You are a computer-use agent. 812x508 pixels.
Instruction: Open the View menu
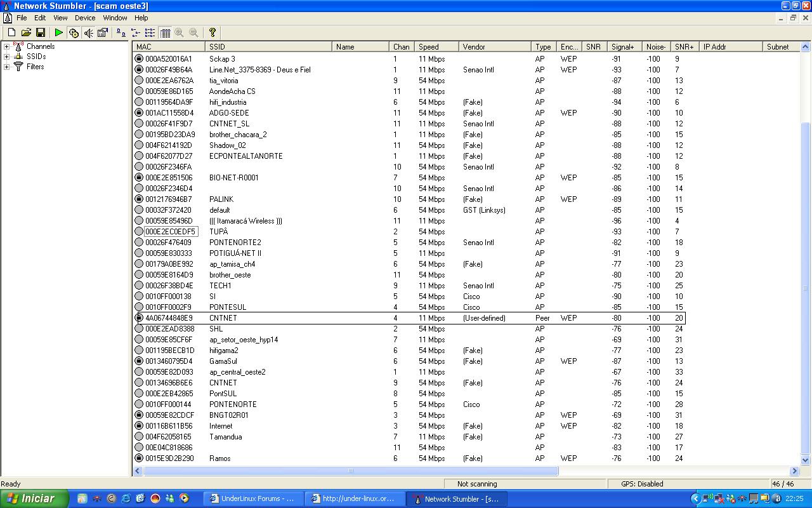60,18
